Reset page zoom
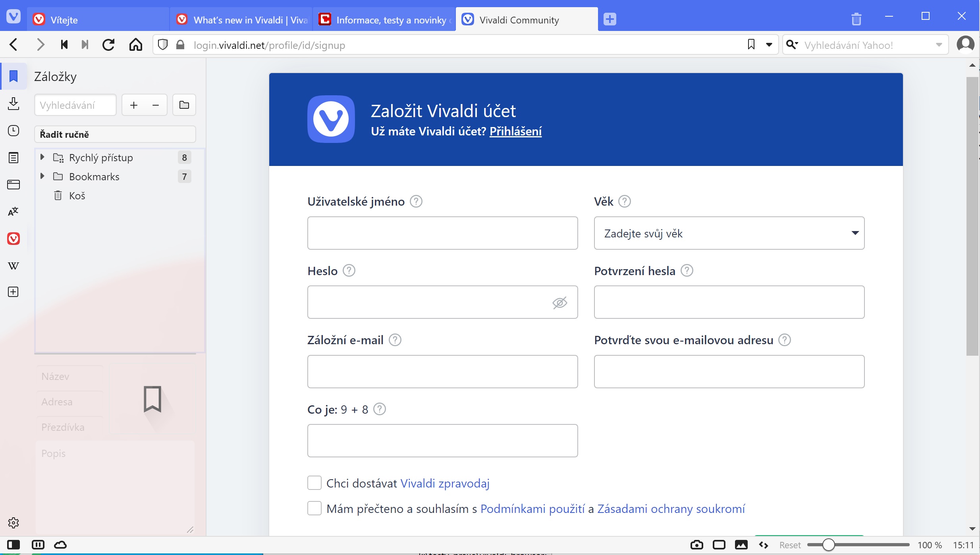980x555 pixels. [x=790, y=545]
